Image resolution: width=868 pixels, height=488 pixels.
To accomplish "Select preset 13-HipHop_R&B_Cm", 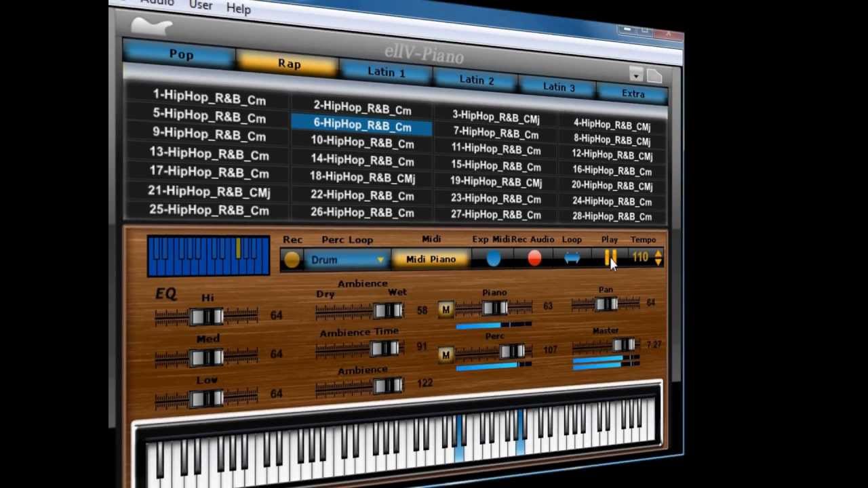I will [x=209, y=153].
